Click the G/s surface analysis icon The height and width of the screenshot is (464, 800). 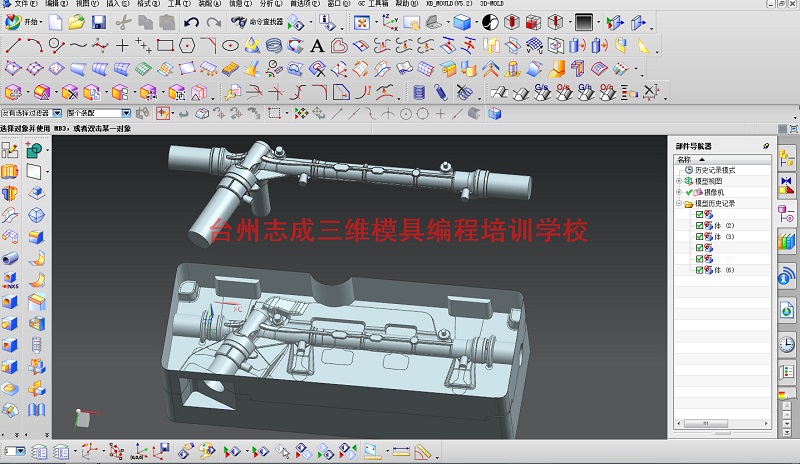tap(542, 92)
